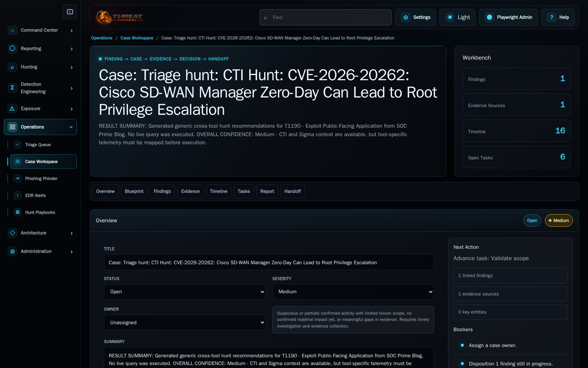This screenshot has width=588, height=368.
Task: Click the Help question mark icon
Action: [552, 17]
